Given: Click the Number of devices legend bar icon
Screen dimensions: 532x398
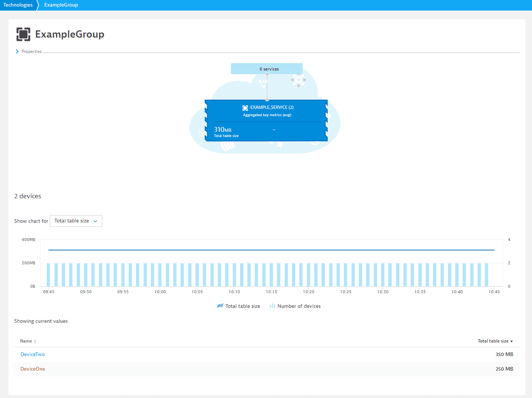Looking at the screenshot, I should (x=272, y=306).
